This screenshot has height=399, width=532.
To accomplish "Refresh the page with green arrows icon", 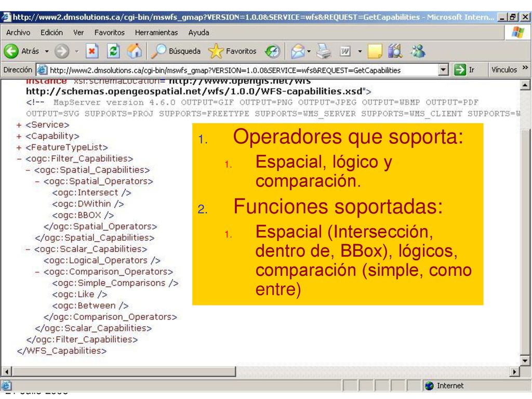I will (113, 51).
